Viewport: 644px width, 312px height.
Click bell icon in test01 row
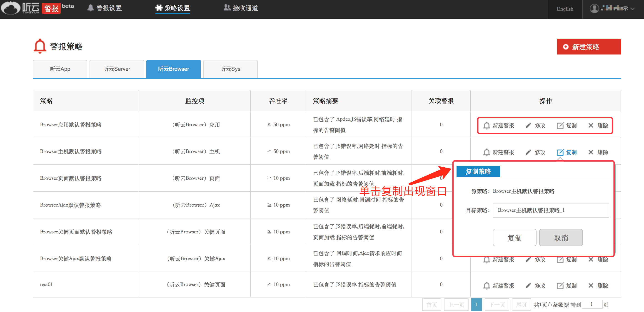(x=487, y=285)
